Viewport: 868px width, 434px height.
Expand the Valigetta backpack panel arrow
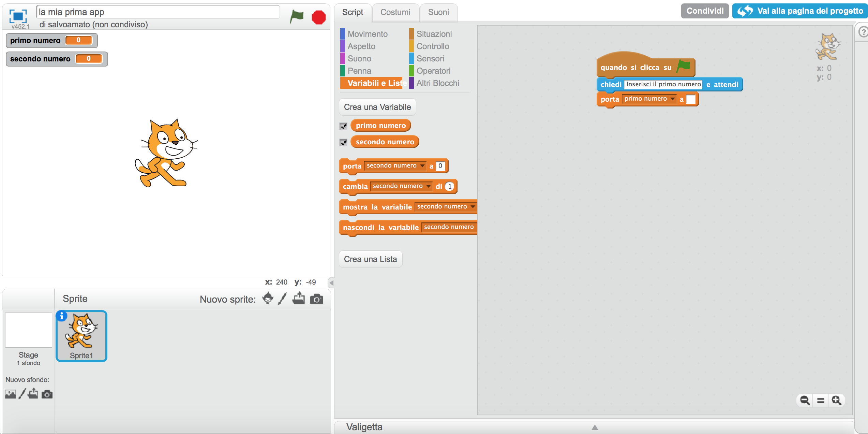coord(595,427)
